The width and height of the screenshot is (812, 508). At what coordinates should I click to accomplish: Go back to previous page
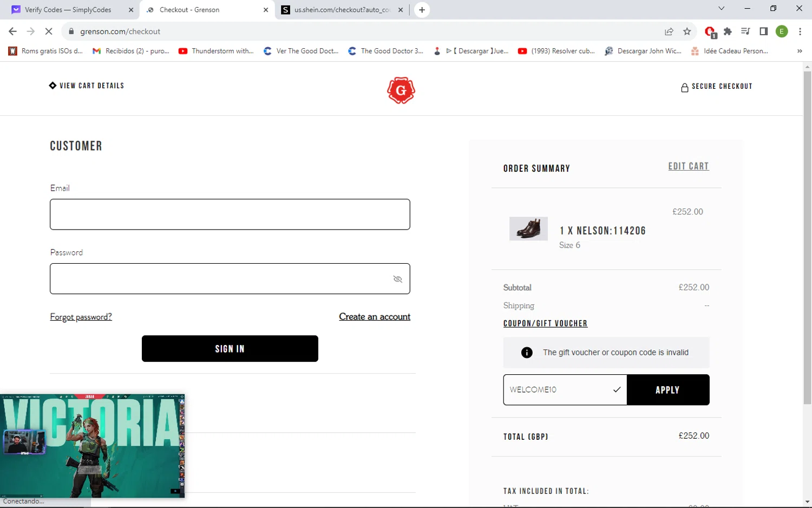click(13, 31)
